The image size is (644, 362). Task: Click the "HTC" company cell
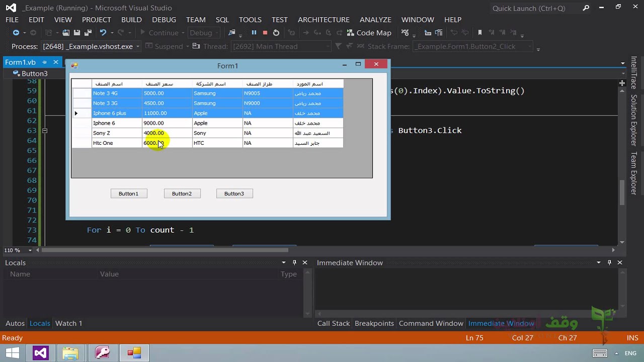(217, 143)
